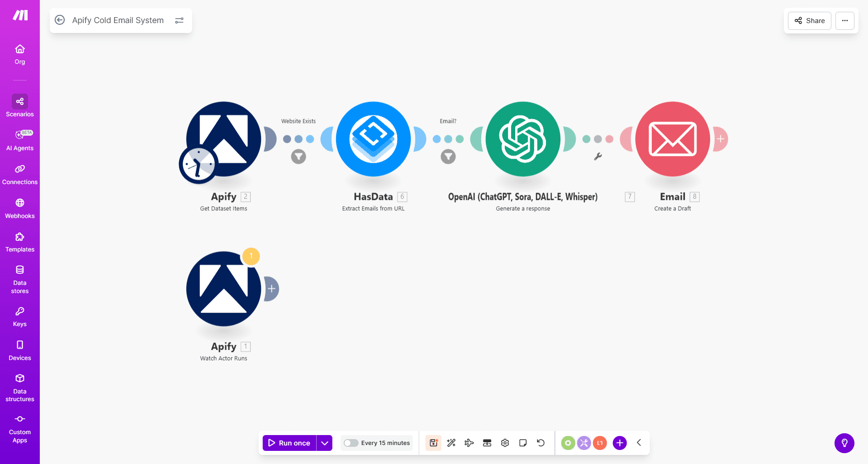Click the Website Exists filter label
The height and width of the screenshot is (464, 868).
(299, 121)
